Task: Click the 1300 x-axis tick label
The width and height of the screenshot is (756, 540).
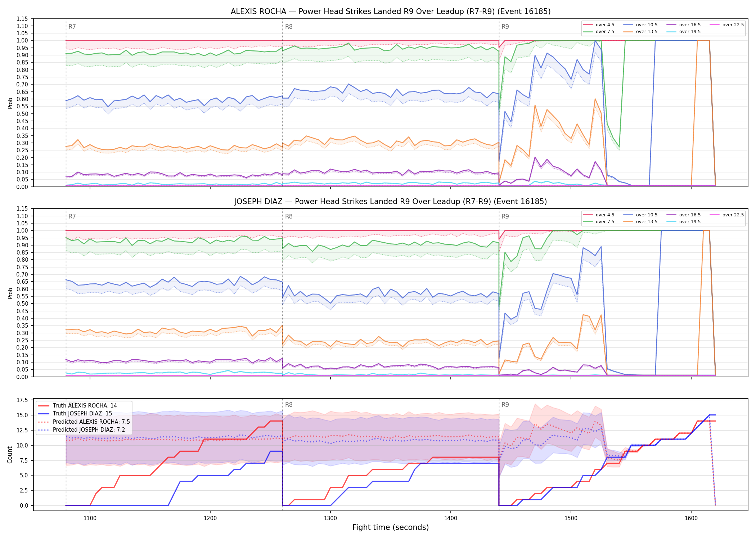Action: 330,518
